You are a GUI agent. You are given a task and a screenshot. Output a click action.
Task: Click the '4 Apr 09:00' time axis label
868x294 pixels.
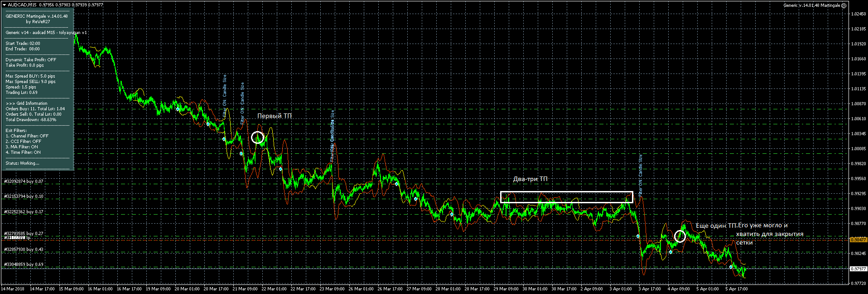[679, 289]
